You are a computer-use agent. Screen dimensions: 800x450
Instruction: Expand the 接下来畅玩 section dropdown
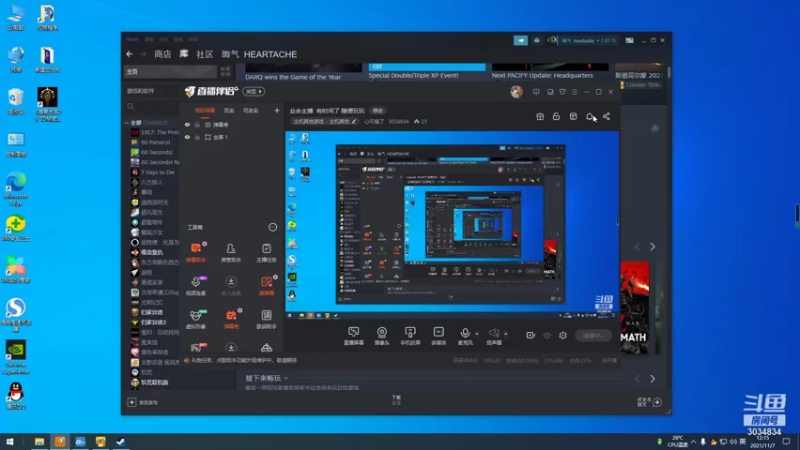tap(286, 378)
